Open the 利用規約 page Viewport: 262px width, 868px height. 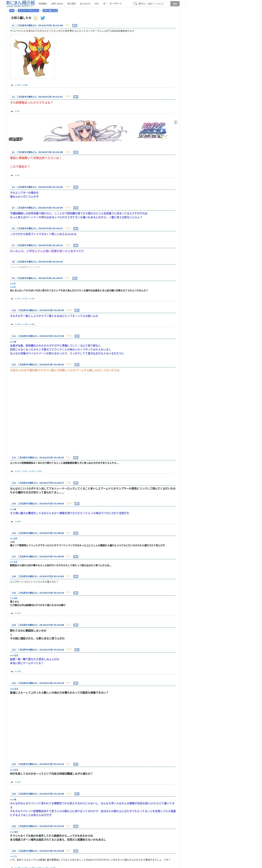43,4
